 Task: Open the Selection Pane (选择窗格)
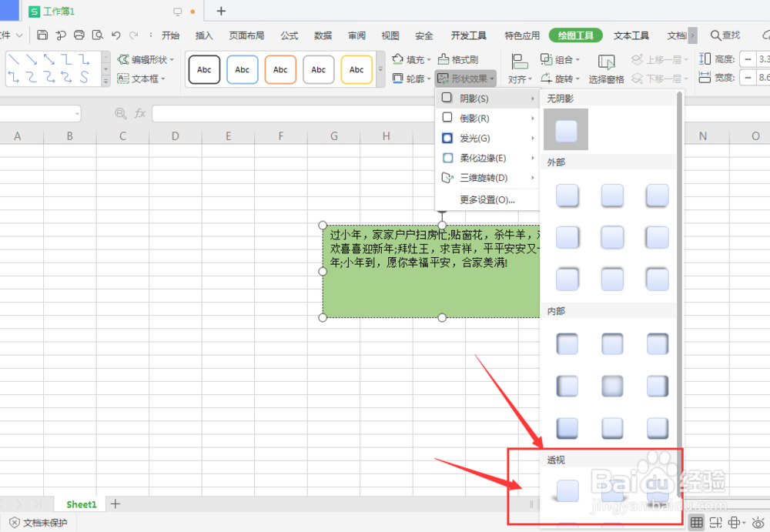pyautogui.click(x=606, y=69)
